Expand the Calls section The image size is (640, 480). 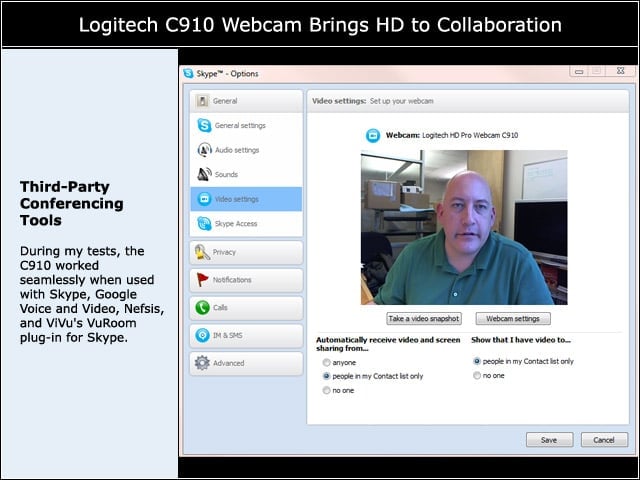click(246, 308)
